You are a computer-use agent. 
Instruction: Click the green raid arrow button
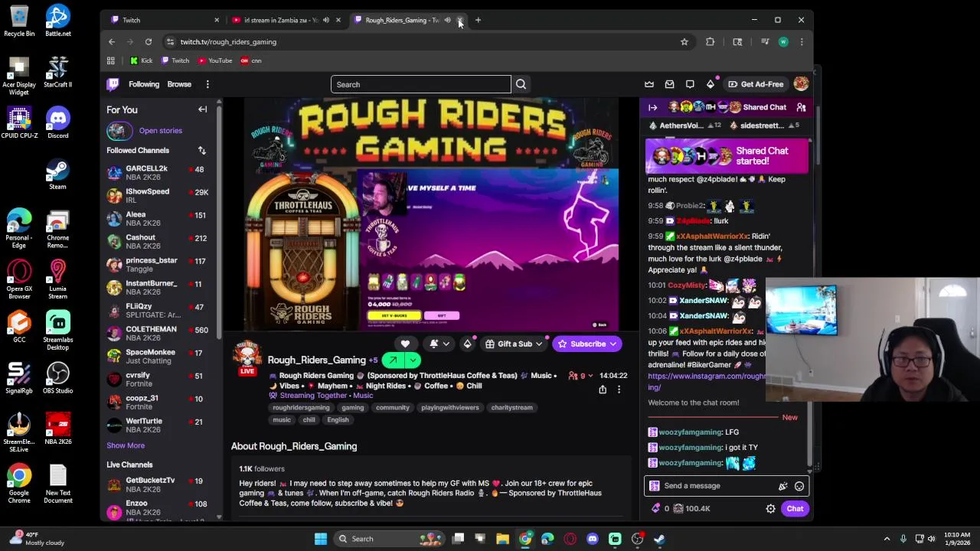pos(393,360)
